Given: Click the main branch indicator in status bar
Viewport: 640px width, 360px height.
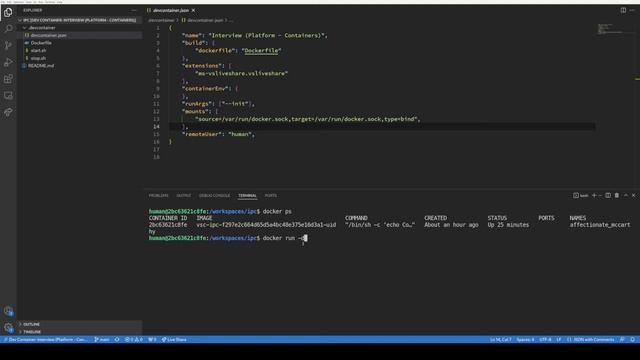Looking at the screenshot, I should 102,340.
